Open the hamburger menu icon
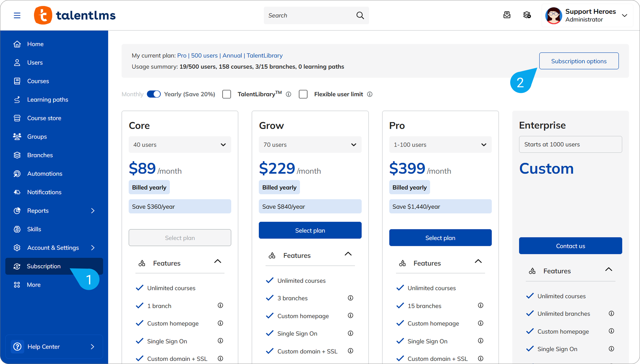This screenshot has width=640, height=364. (x=17, y=15)
